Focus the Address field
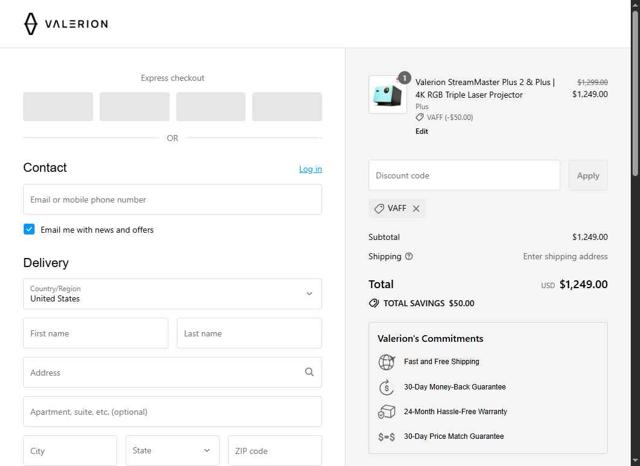The image size is (640, 466). 172,373
